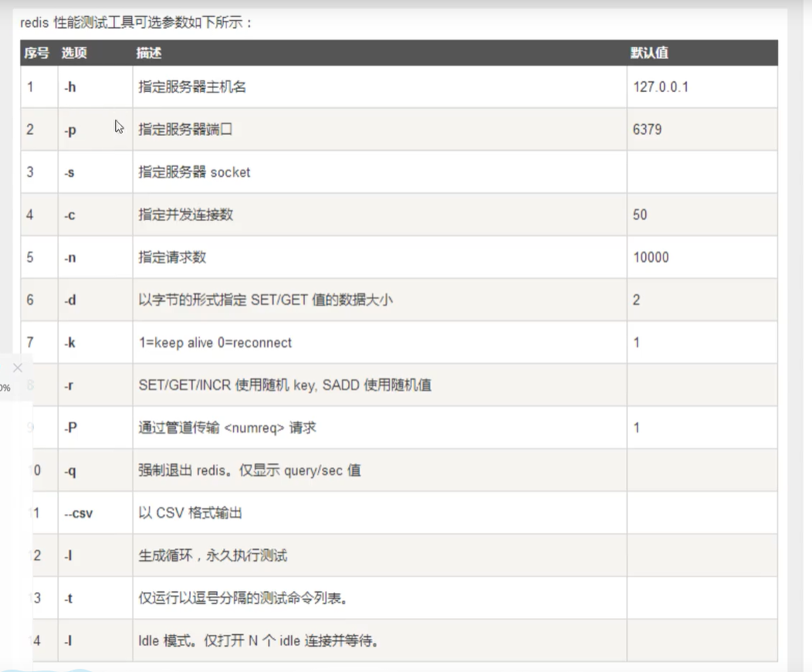Select row number 6 in 序号 column

(30, 300)
